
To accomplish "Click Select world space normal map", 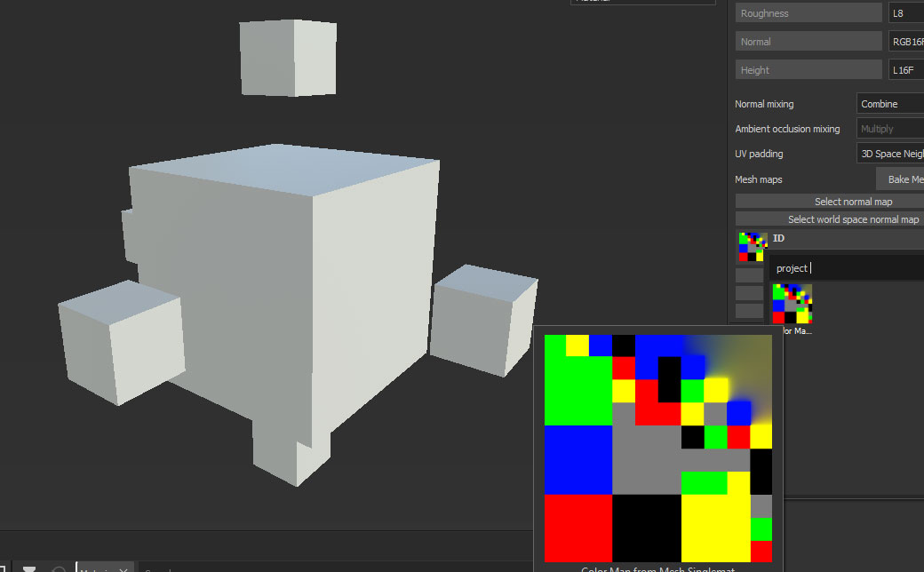I will pyautogui.click(x=830, y=219).
